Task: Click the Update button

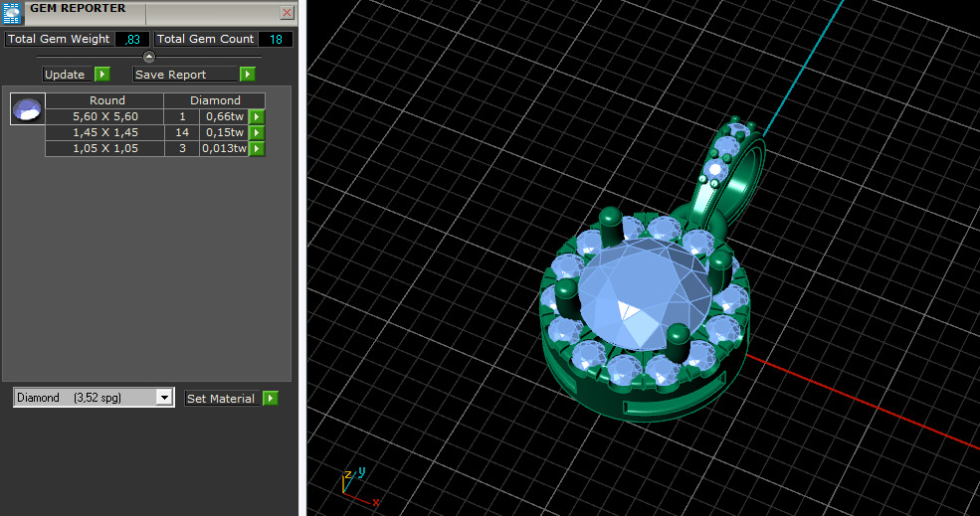Action: (x=68, y=75)
